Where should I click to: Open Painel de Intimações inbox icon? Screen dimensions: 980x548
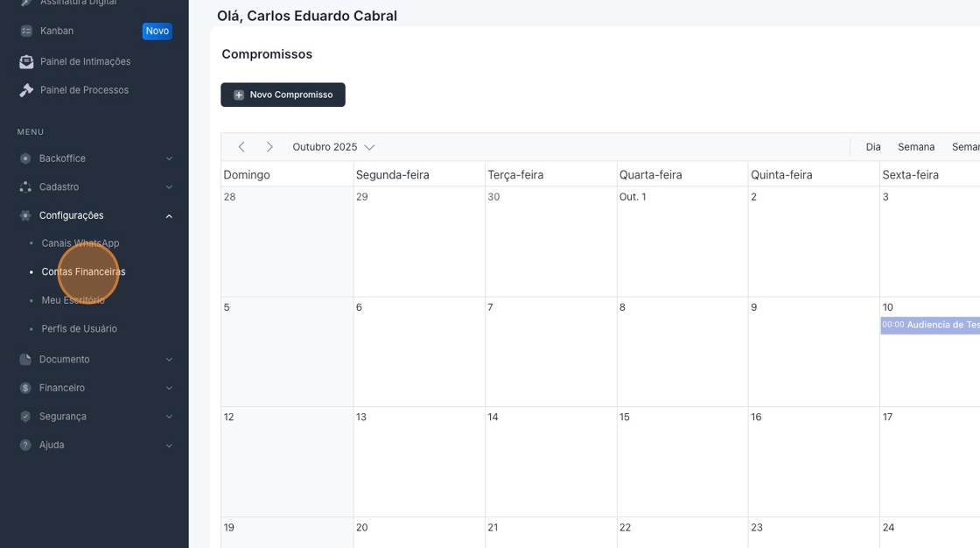coord(26,61)
